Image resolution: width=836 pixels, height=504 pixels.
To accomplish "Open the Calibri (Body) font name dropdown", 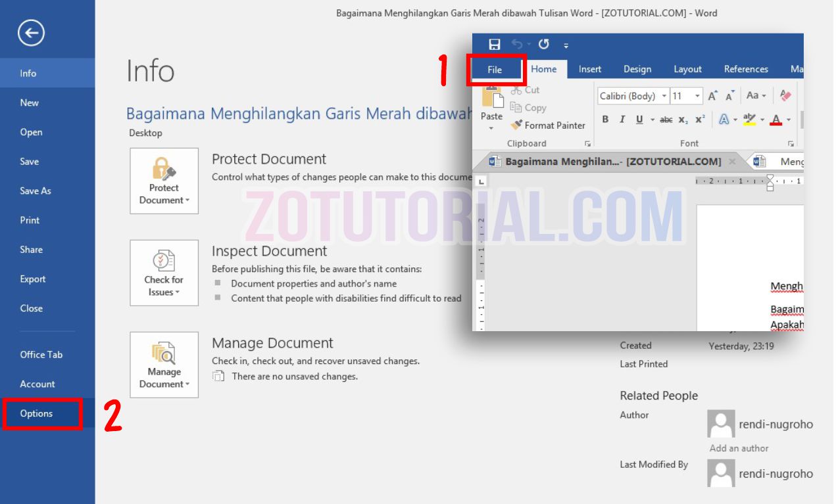I will click(664, 96).
